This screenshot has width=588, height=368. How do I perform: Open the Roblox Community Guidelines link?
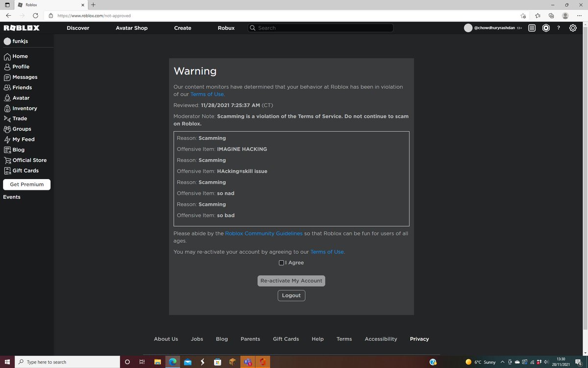pyautogui.click(x=264, y=234)
